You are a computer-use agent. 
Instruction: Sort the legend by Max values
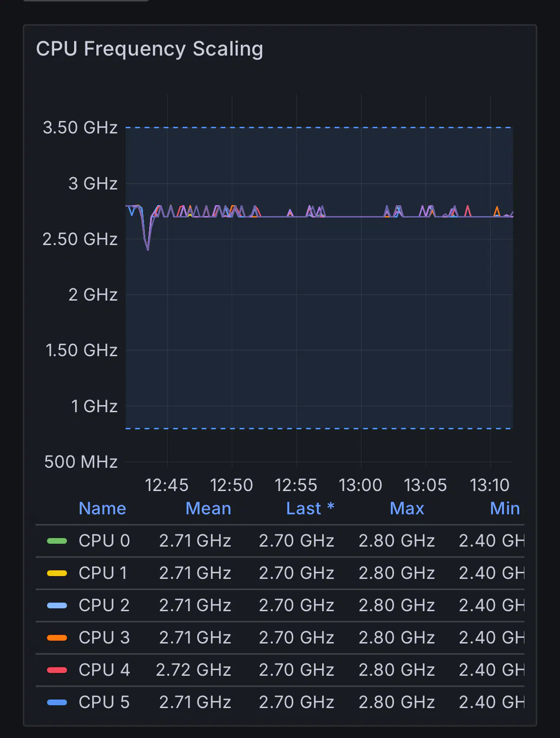[407, 509]
